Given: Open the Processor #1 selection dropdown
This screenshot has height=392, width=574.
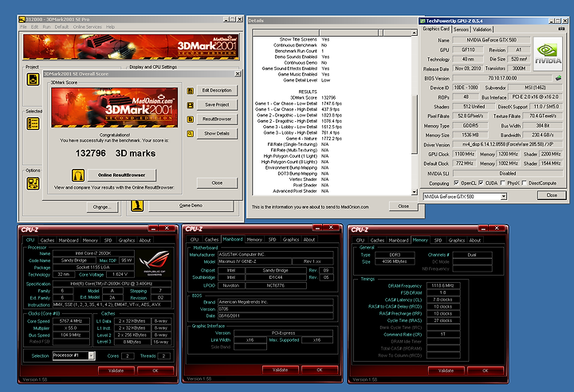Looking at the screenshot, I should [92, 355].
